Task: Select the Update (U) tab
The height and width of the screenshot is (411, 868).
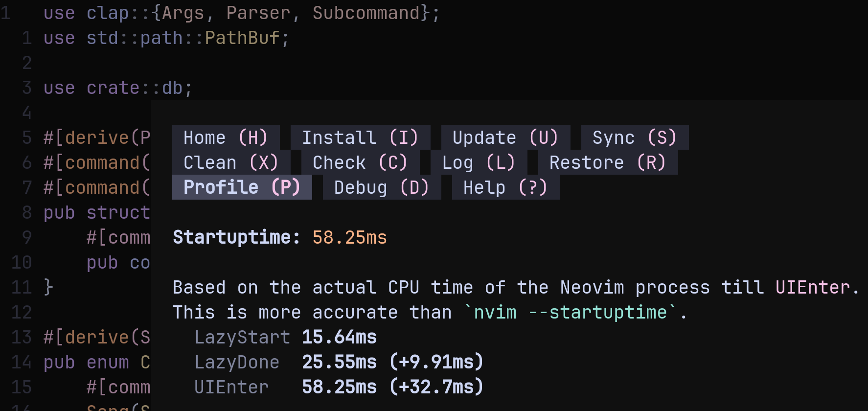Action: 505,137
